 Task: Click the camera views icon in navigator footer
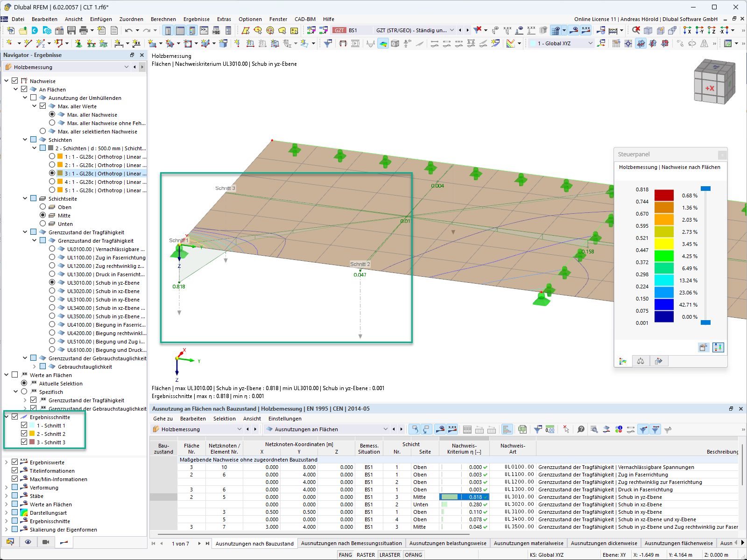pyautogui.click(x=46, y=542)
